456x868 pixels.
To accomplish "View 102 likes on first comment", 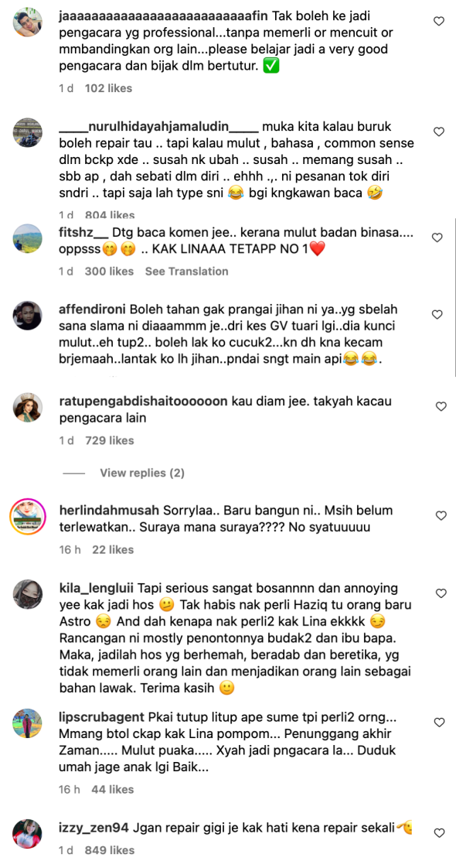I will [x=108, y=88].
